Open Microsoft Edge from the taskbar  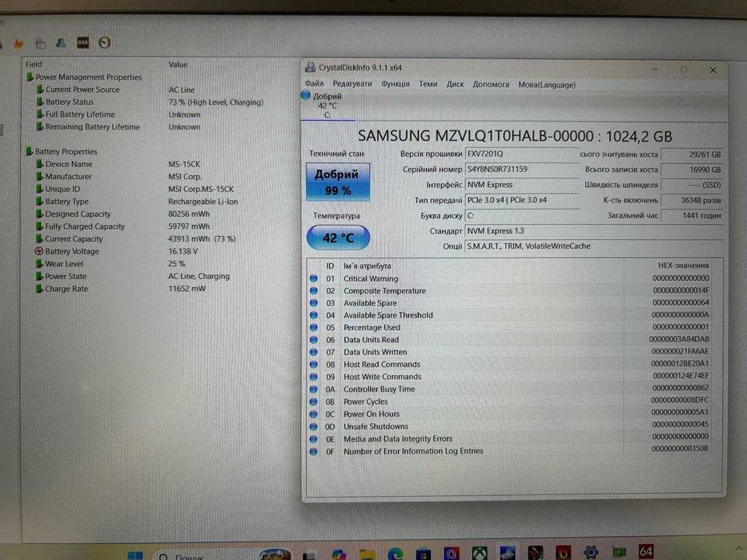click(x=395, y=554)
